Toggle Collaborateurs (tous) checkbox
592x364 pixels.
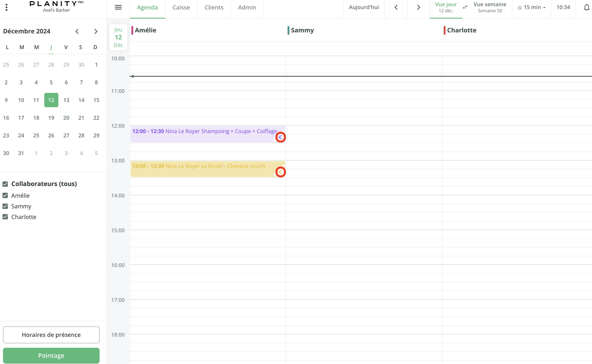(x=5, y=184)
